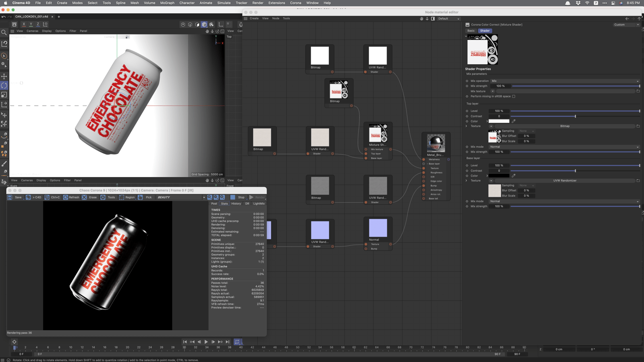
Task: Open the Top layer Mix mode dropdown
Action: click(565, 147)
